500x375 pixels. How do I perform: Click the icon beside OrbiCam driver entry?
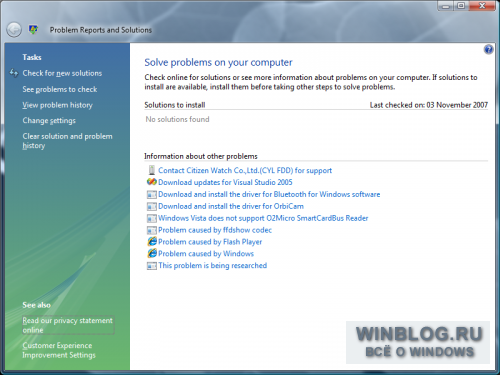coord(152,206)
